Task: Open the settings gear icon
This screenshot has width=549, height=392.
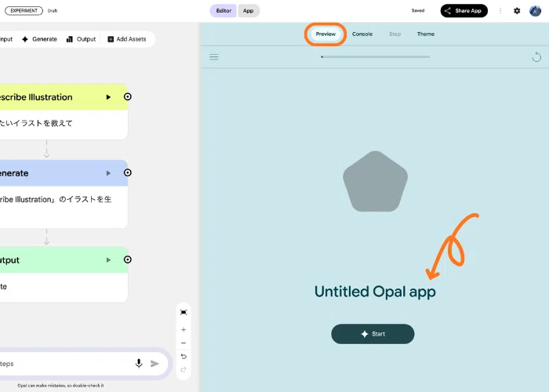Action: click(x=517, y=11)
